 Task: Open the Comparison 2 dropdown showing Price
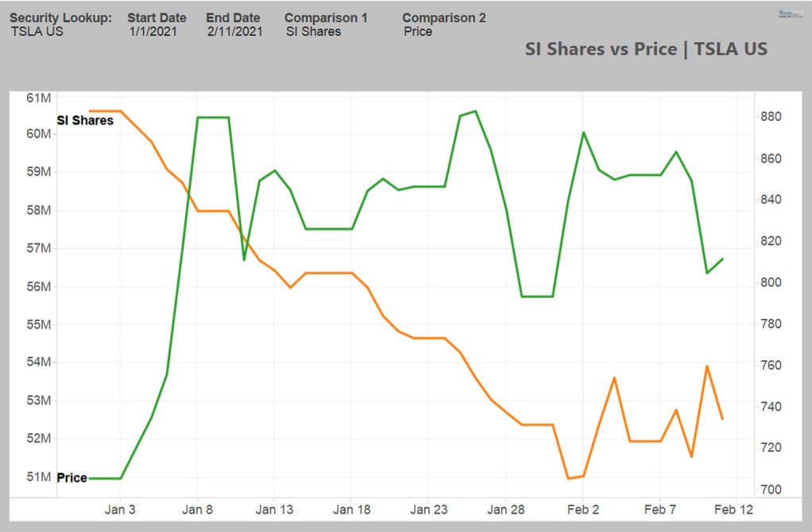click(418, 32)
